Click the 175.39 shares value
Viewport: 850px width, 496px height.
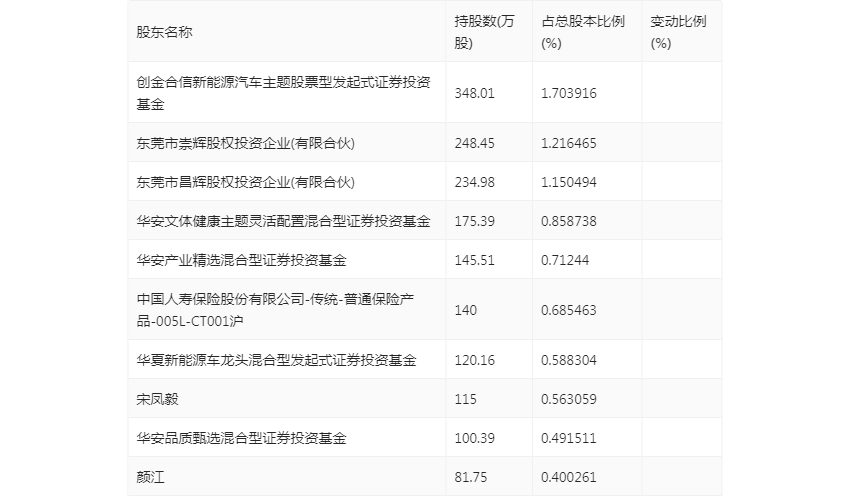474,221
